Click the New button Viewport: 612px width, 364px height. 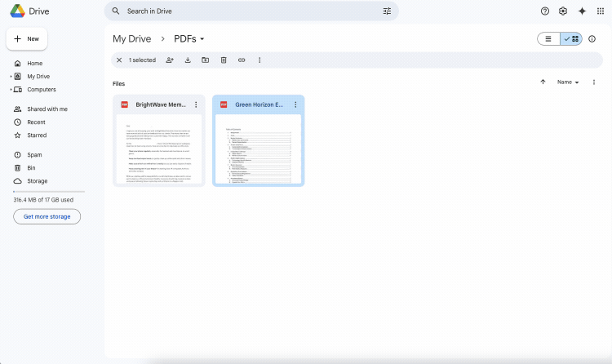pyautogui.click(x=27, y=39)
